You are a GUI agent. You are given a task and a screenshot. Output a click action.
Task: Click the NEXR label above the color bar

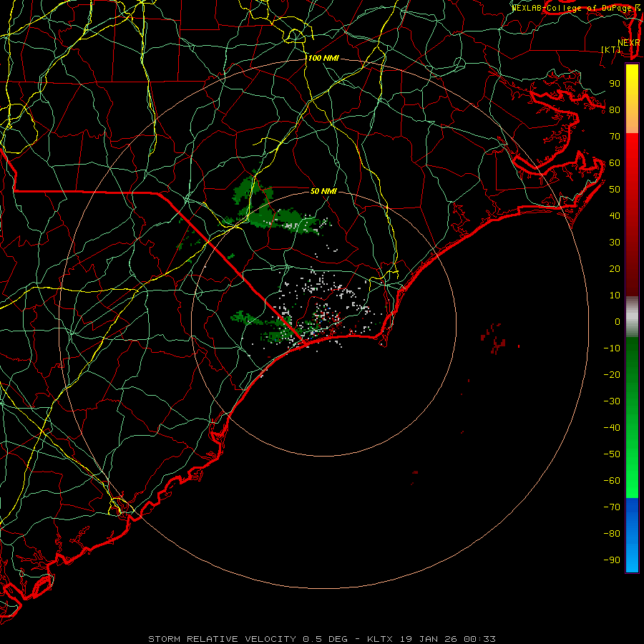tap(629, 43)
